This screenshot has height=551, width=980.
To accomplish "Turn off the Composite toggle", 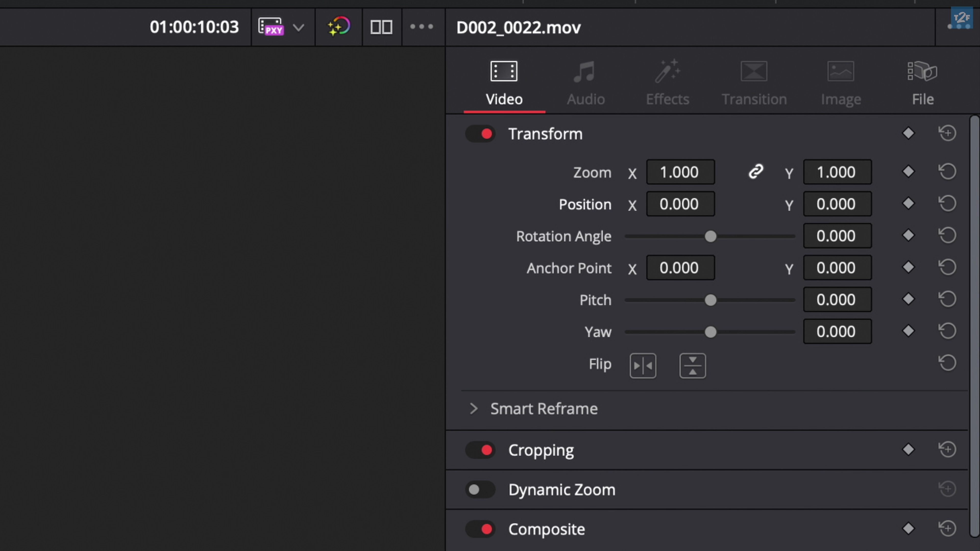I will coord(480,529).
